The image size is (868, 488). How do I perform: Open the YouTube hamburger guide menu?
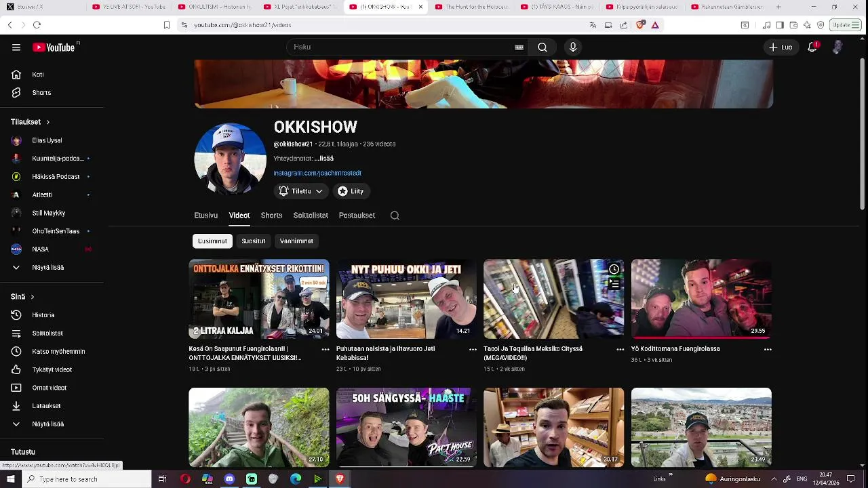pos(16,47)
